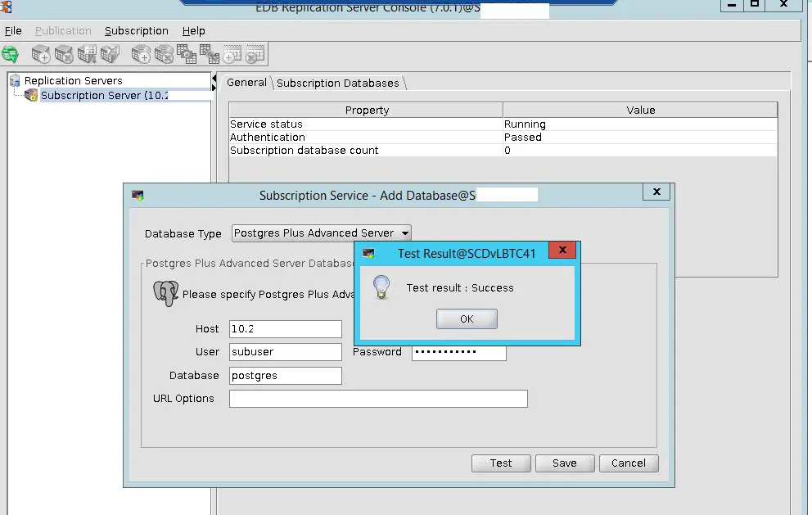Click the Passed value cell
The height and width of the screenshot is (515, 812).
coord(640,138)
